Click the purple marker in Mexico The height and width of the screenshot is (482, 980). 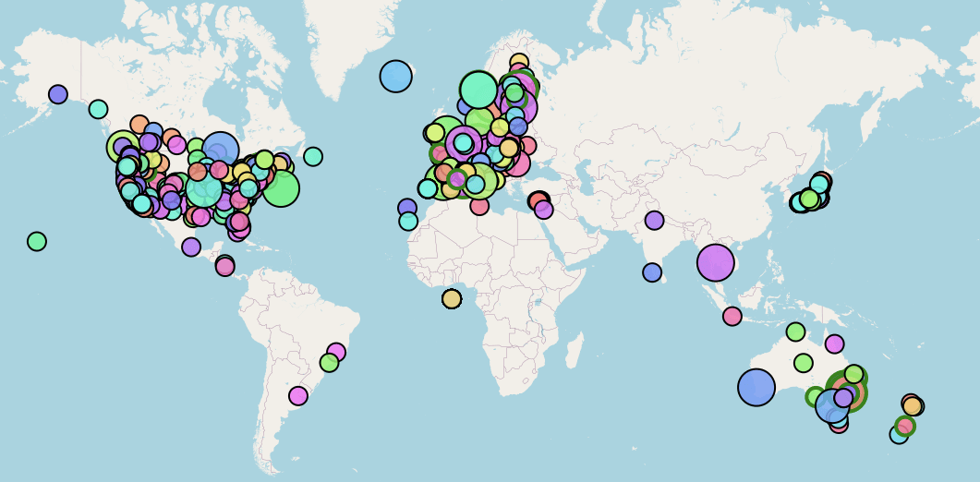point(191,247)
